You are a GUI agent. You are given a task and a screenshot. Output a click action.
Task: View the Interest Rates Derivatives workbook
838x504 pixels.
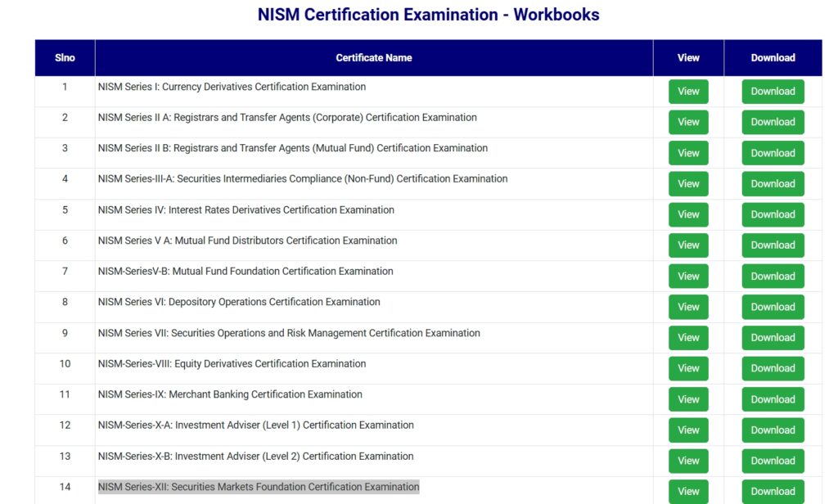point(688,214)
